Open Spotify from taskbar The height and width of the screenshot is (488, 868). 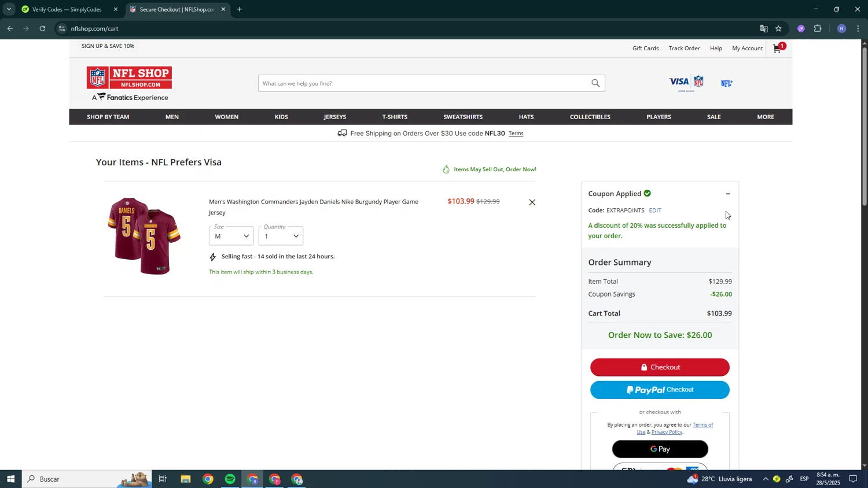tap(230, 479)
